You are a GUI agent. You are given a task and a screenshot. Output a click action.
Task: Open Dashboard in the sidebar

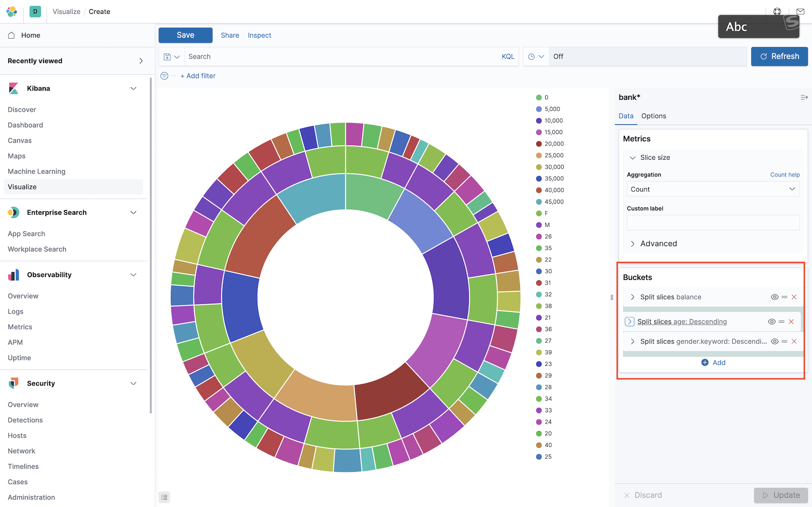point(25,125)
